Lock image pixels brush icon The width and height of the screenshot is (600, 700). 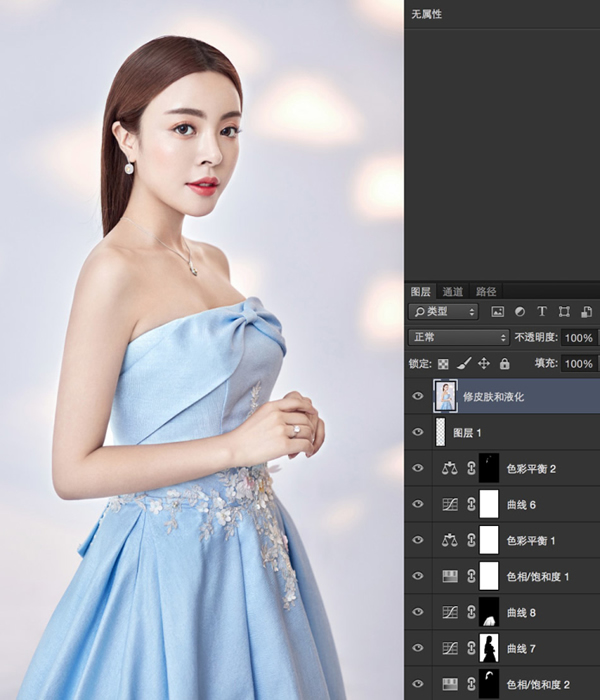pyautogui.click(x=464, y=363)
